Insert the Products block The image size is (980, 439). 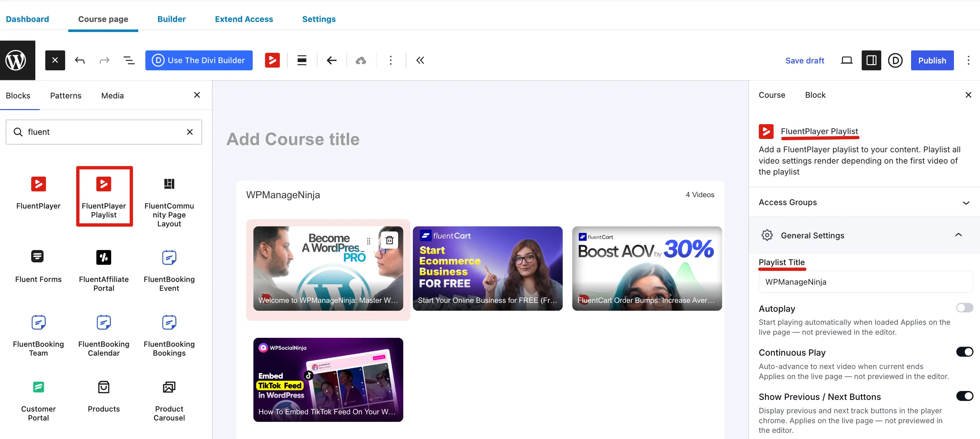[x=104, y=396]
